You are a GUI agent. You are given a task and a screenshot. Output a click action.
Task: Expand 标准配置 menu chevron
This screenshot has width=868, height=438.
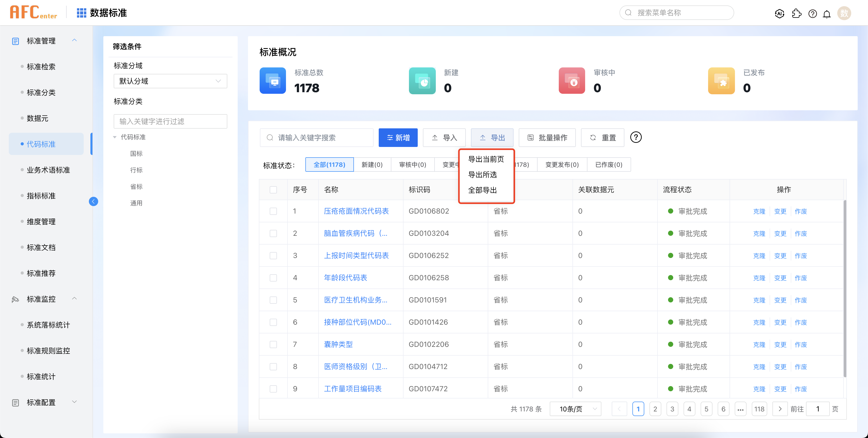74,402
